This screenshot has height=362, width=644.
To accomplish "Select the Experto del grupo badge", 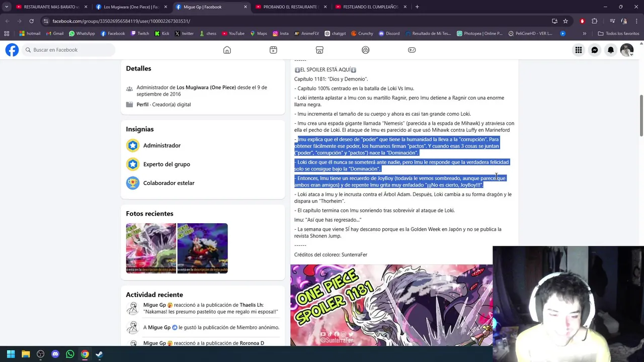I will pyautogui.click(x=158, y=164).
